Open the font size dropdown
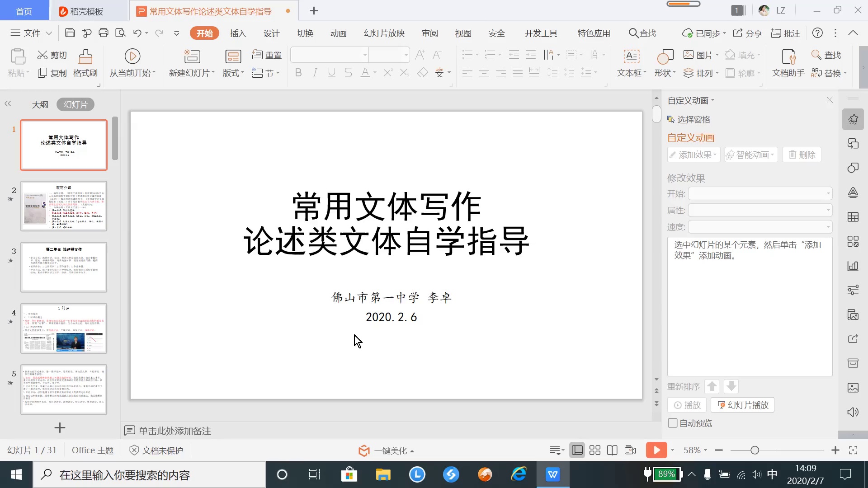The width and height of the screenshot is (868, 488). pyautogui.click(x=406, y=55)
